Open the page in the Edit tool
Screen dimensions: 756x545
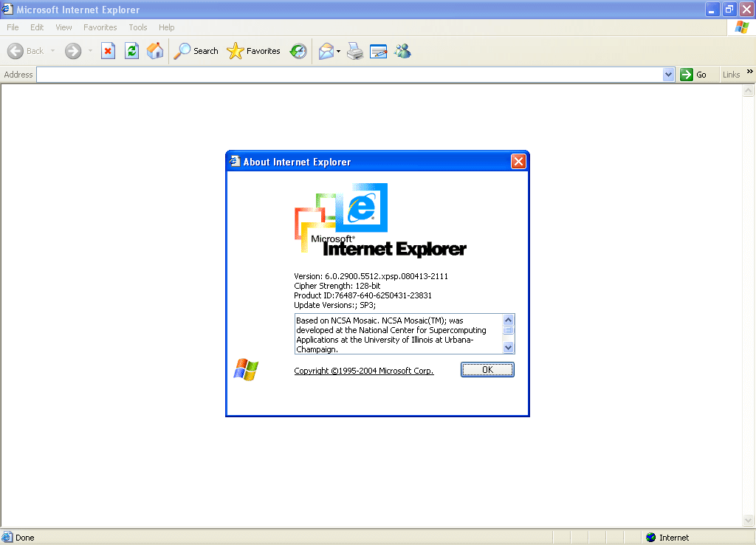378,50
